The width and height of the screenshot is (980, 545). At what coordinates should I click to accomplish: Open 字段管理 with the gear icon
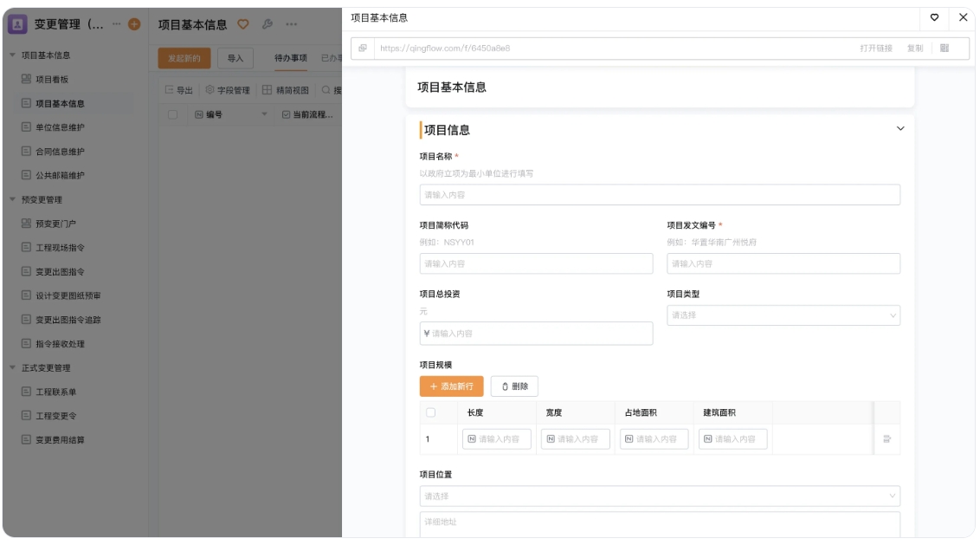coord(210,89)
